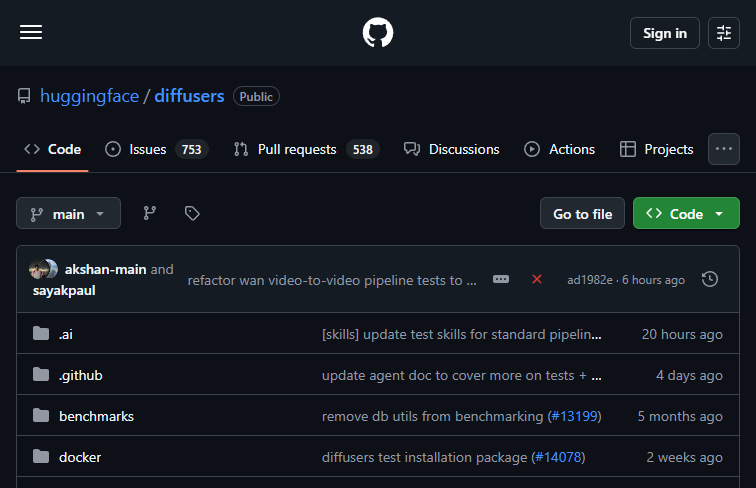Viewport: 756px width, 488px height.
Task: Open the green Code dropdown
Action: coord(686,213)
